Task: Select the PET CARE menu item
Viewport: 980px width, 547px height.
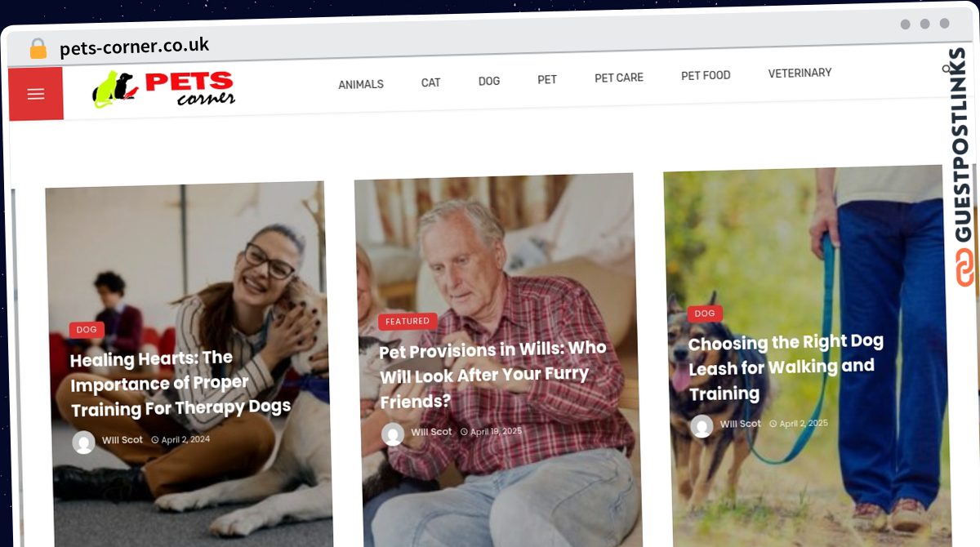Action: click(619, 78)
